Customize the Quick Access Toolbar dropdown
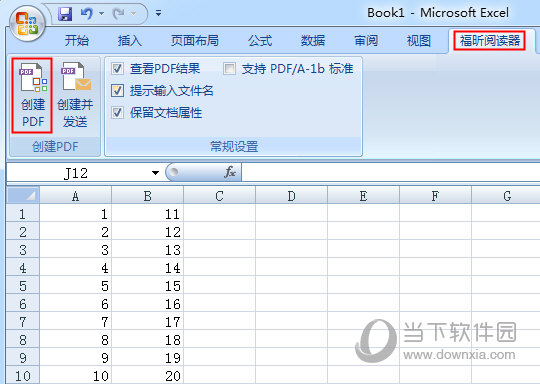This screenshot has width=540, height=384. [158, 13]
